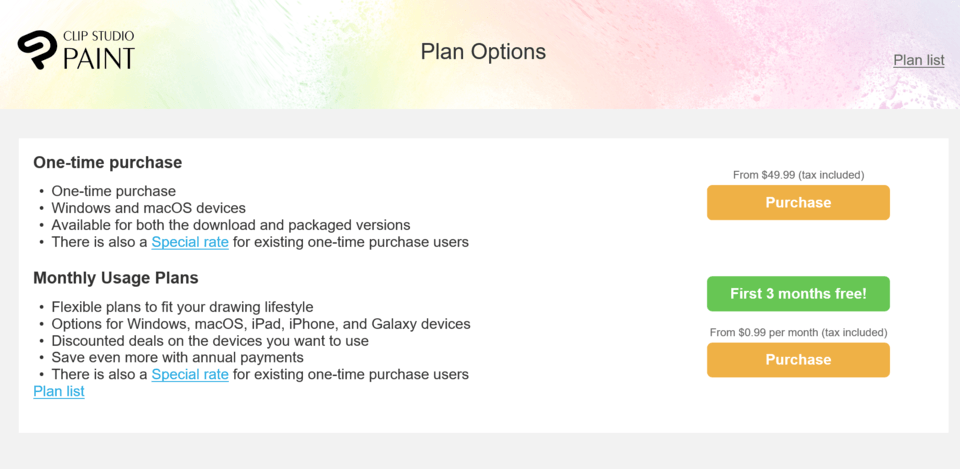Screen dimensions: 960x469
Task: Open the Plan list link in the header
Action: (x=918, y=60)
